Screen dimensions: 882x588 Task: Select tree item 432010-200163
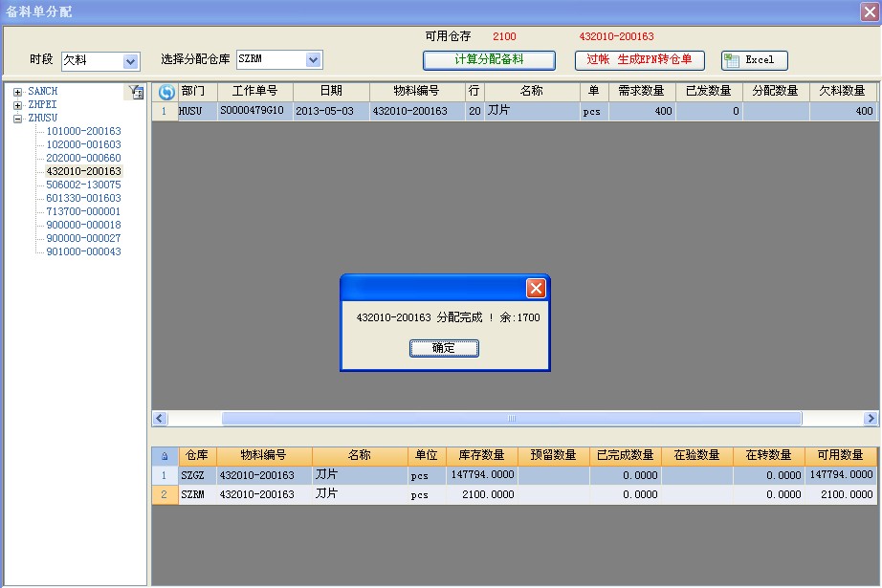[x=83, y=171]
